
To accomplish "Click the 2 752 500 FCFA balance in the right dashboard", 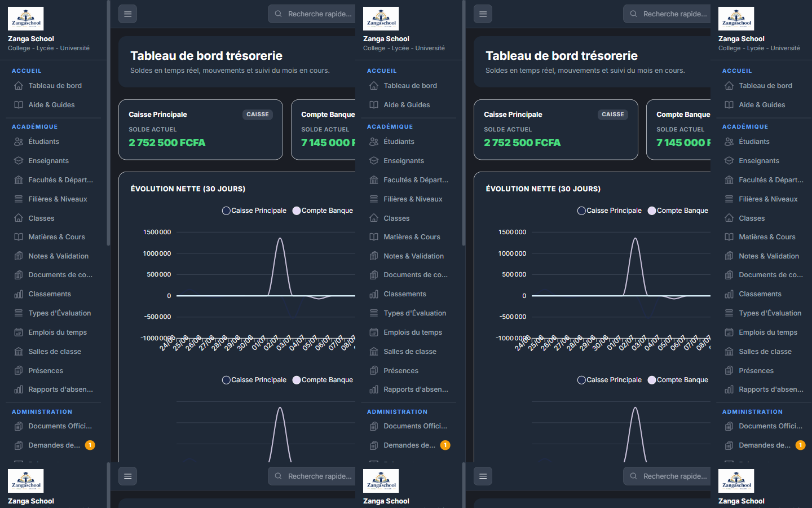I will click(522, 143).
